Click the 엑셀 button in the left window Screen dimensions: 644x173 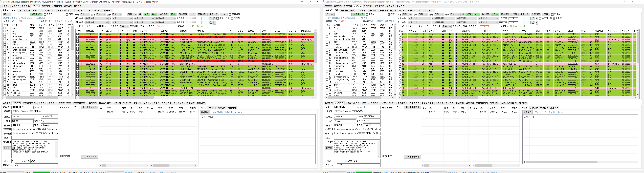pyautogui.click(x=224, y=14)
